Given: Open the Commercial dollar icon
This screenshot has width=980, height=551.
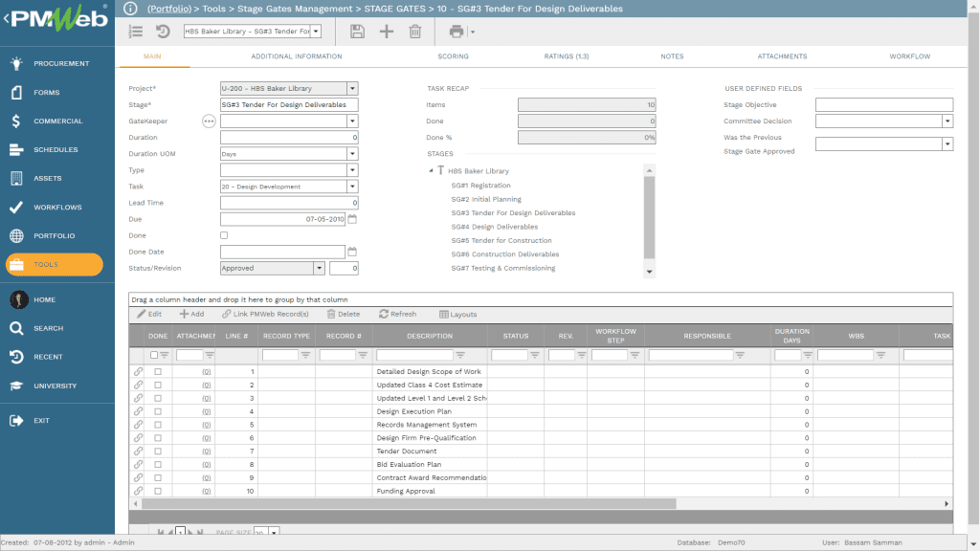Looking at the screenshot, I should click(x=16, y=121).
